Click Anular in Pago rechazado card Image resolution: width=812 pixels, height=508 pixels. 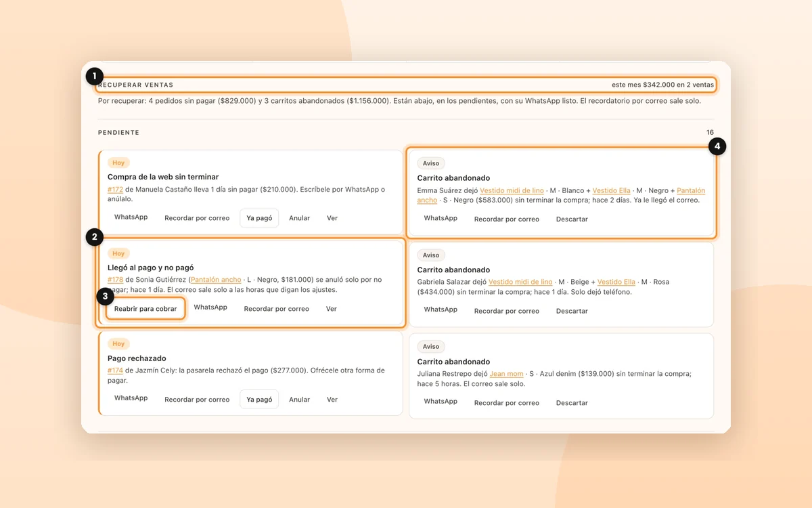click(x=299, y=400)
